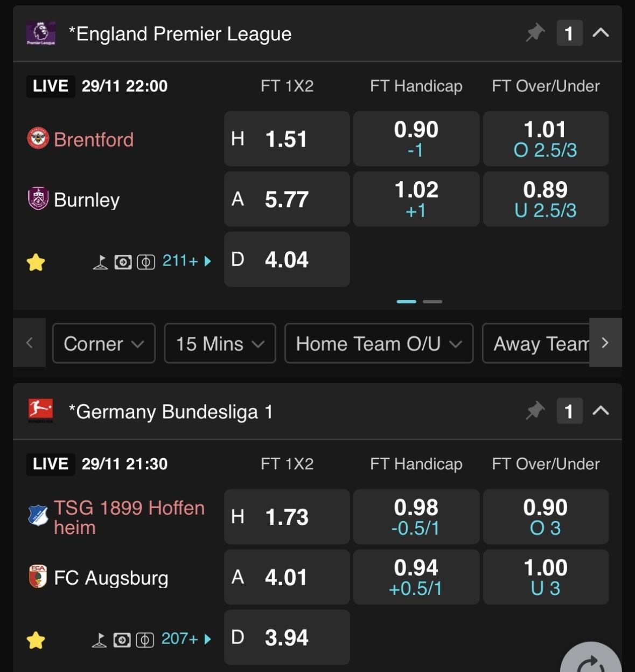The width and height of the screenshot is (635, 672).
Task: Open pitch tracker icon for Brentford match
Action: click(146, 262)
